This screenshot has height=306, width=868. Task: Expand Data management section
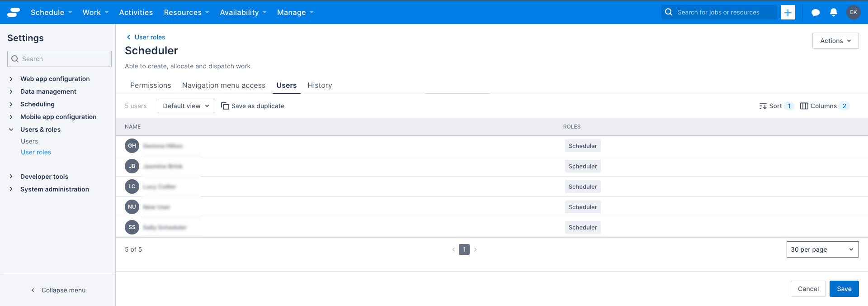click(x=48, y=91)
